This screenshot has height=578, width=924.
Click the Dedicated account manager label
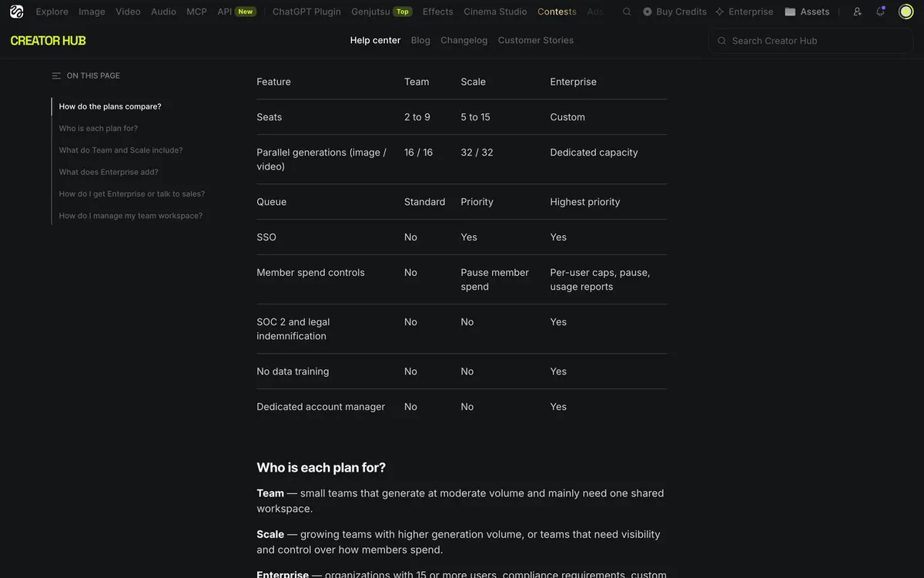pos(320,407)
